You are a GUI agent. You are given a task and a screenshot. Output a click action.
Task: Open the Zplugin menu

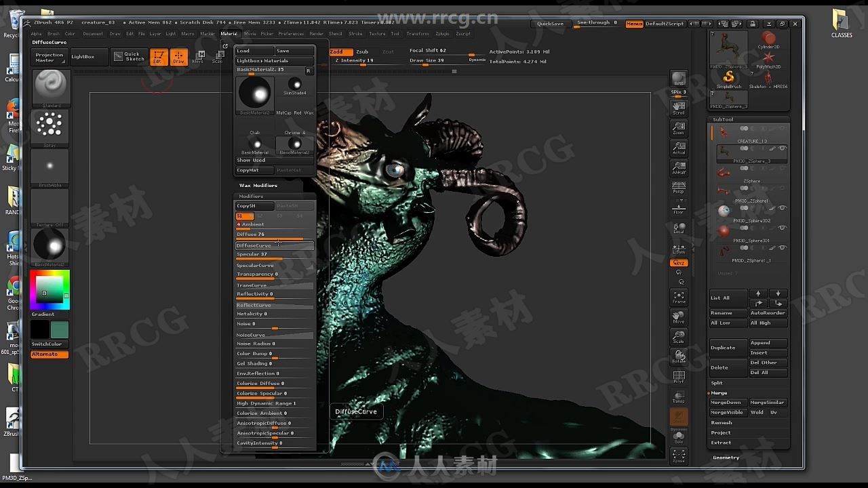point(442,33)
